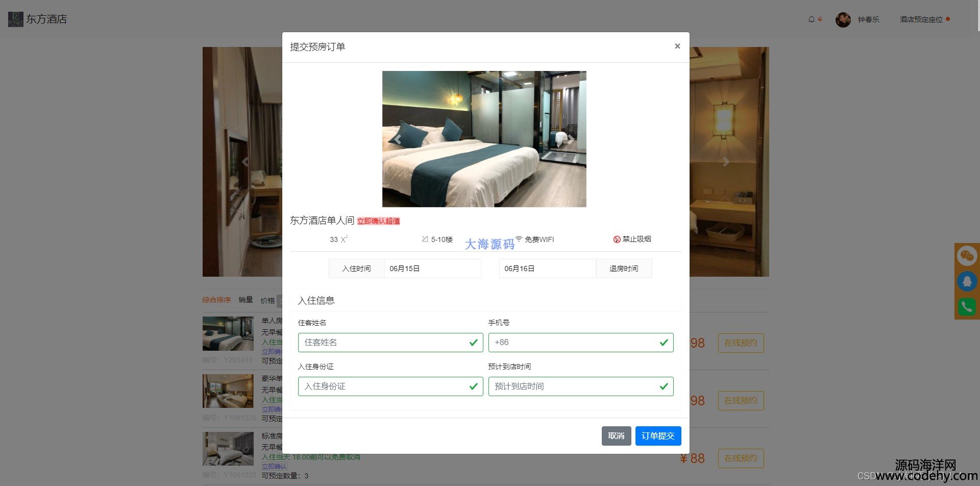The height and width of the screenshot is (486, 980).
Task: Open the check-out date field 06月16日
Action: (x=547, y=269)
